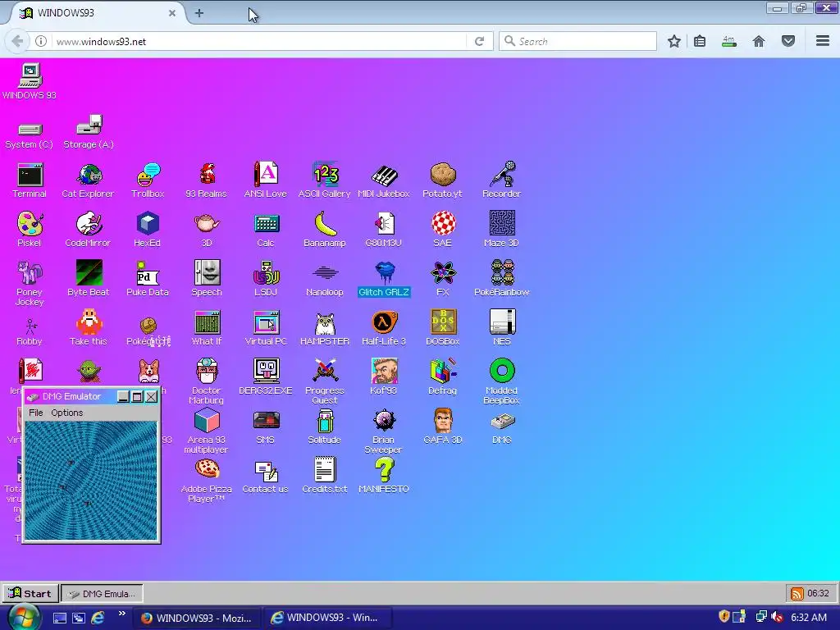This screenshot has width=840, height=630.
Task: Launch Adobe Pizza Player icon
Action: coord(207,481)
